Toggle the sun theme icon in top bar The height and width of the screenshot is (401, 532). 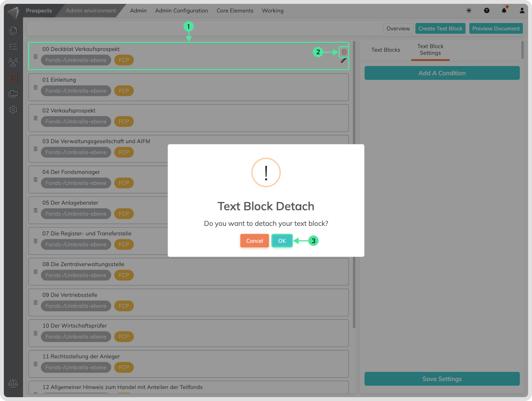click(469, 11)
